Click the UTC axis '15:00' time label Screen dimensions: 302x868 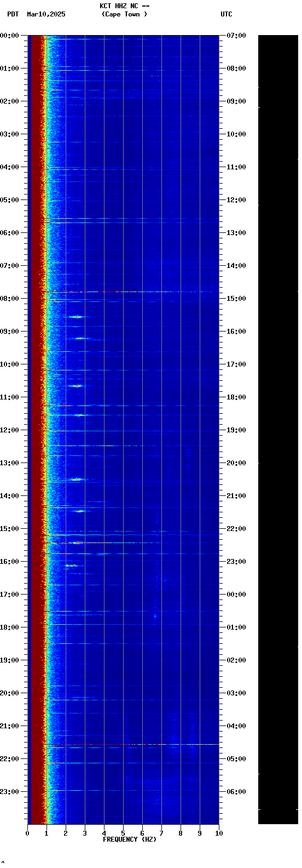pos(236,299)
